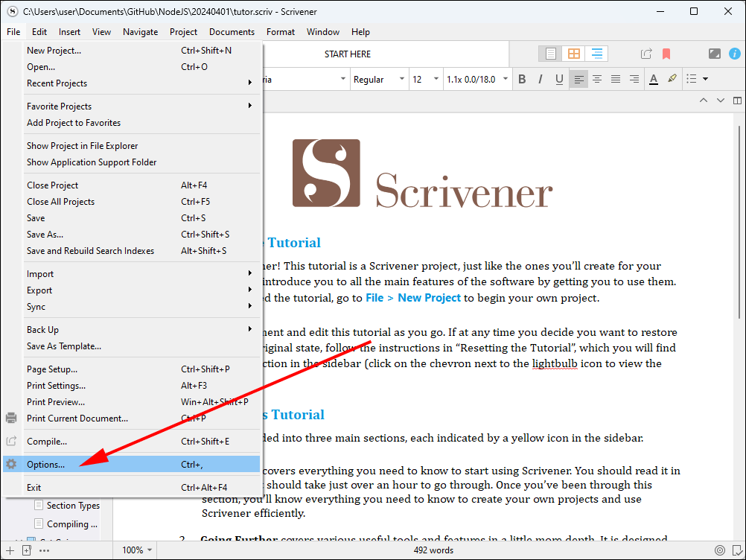Justify text alignment
Image resolution: width=746 pixels, height=560 pixels.
pyautogui.click(x=616, y=79)
